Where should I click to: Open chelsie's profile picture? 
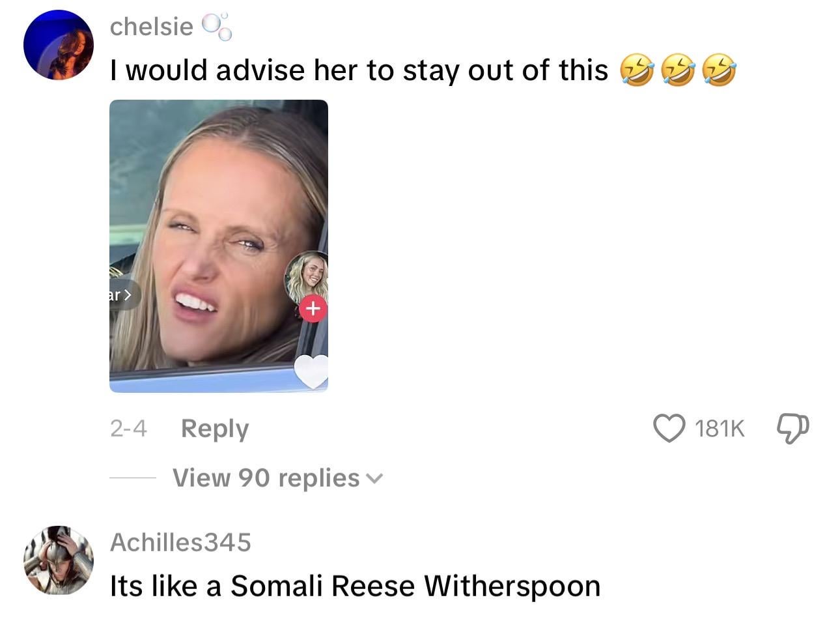[x=59, y=45]
